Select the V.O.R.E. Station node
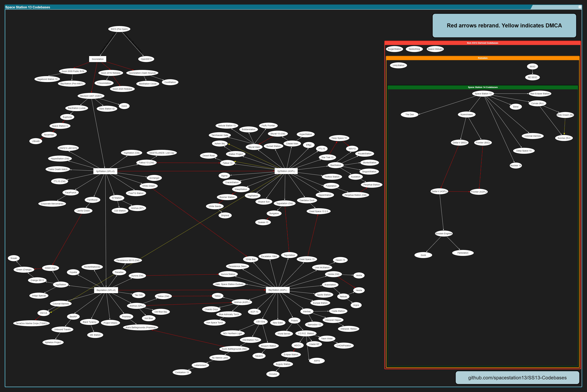Viewport: 587px width, 392px height. pos(306,333)
